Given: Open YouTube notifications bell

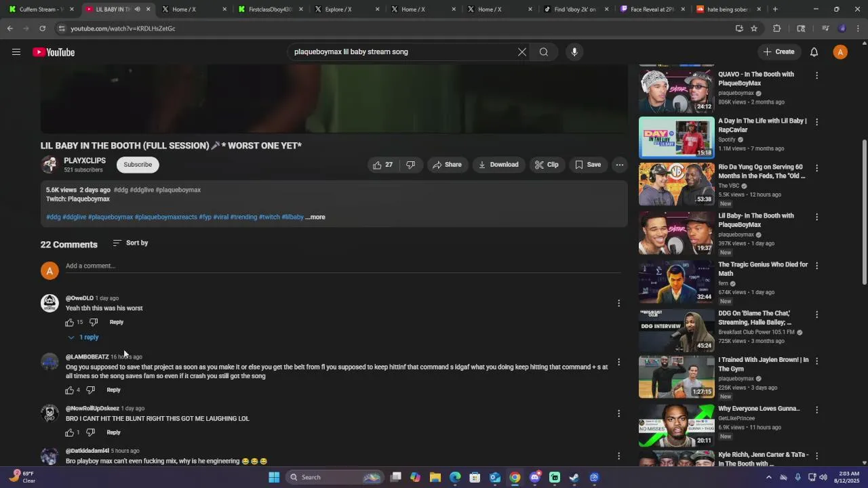Looking at the screenshot, I should tap(814, 52).
